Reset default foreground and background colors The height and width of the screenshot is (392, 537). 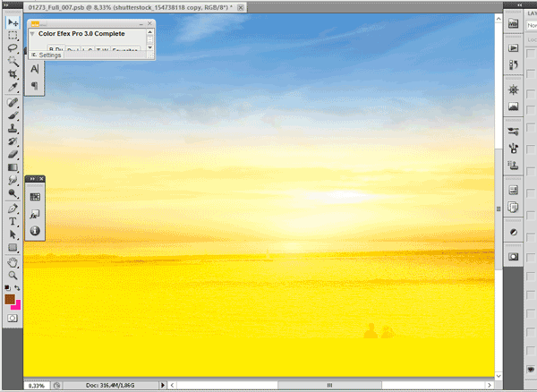pyautogui.click(x=7, y=287)
